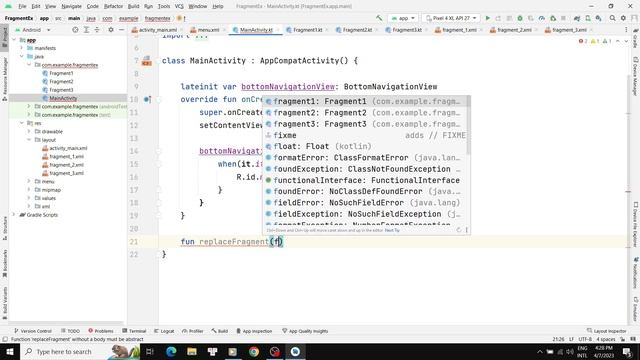The image size is (640, 360).
Task: Collapse the res folder
Action: [x=22, y=123]
